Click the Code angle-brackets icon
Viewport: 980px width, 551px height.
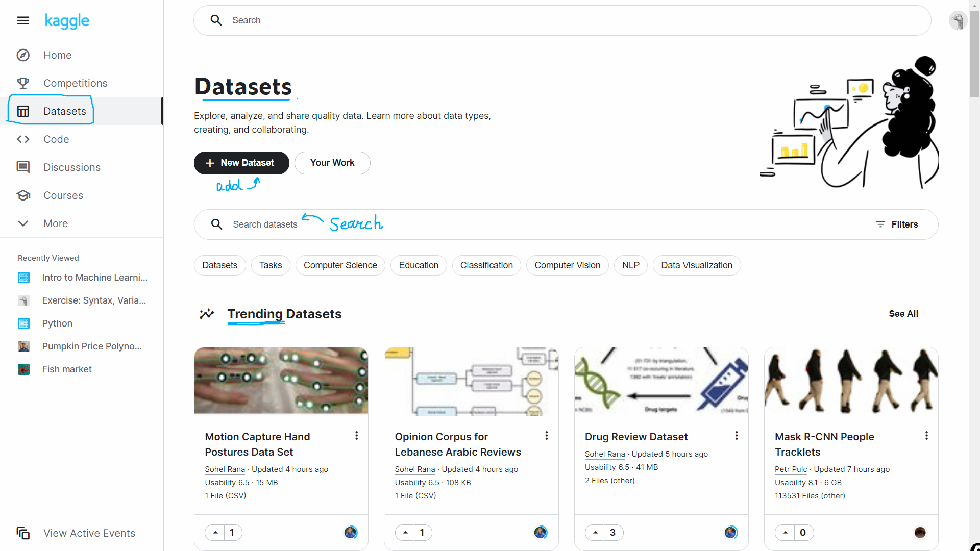(23, 139)
